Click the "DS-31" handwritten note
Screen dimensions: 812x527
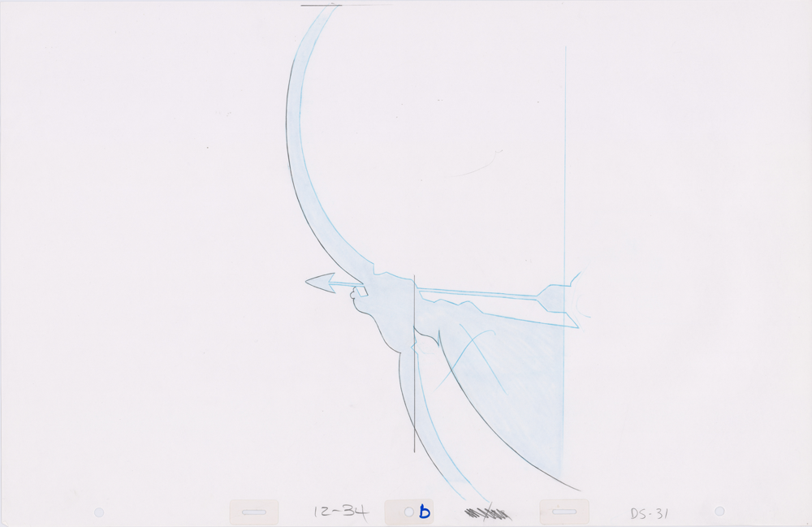[x=650, y=513]
